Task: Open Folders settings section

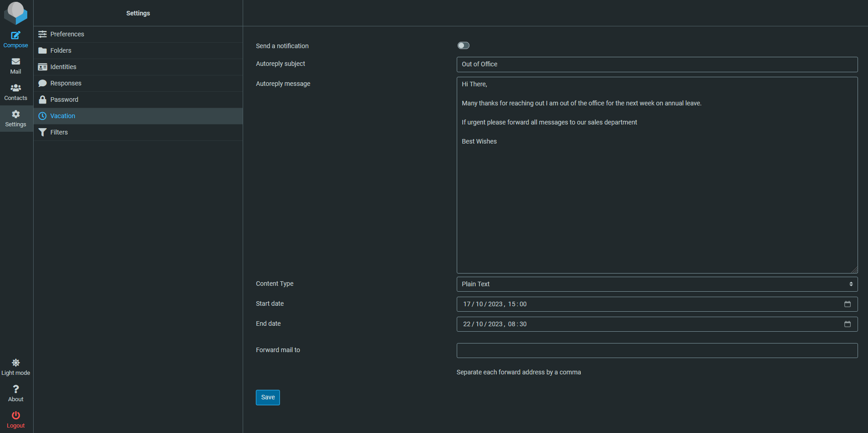Action: [138, 50]
